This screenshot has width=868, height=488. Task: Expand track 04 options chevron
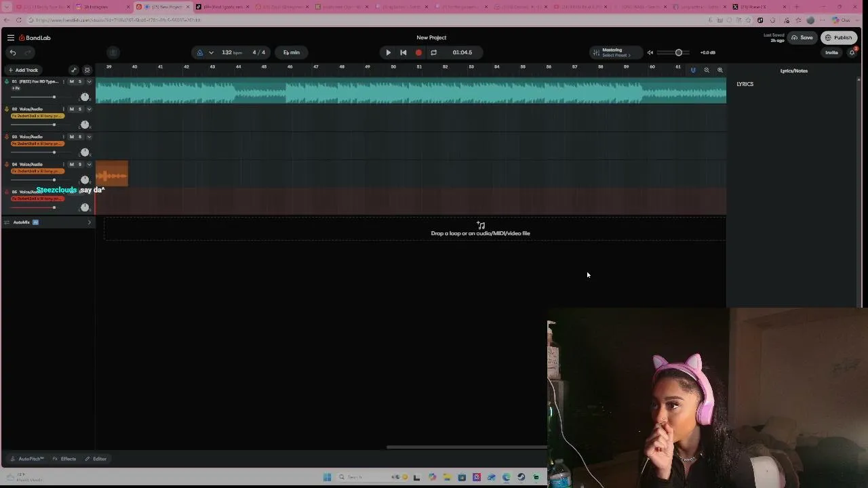(89, 165)
